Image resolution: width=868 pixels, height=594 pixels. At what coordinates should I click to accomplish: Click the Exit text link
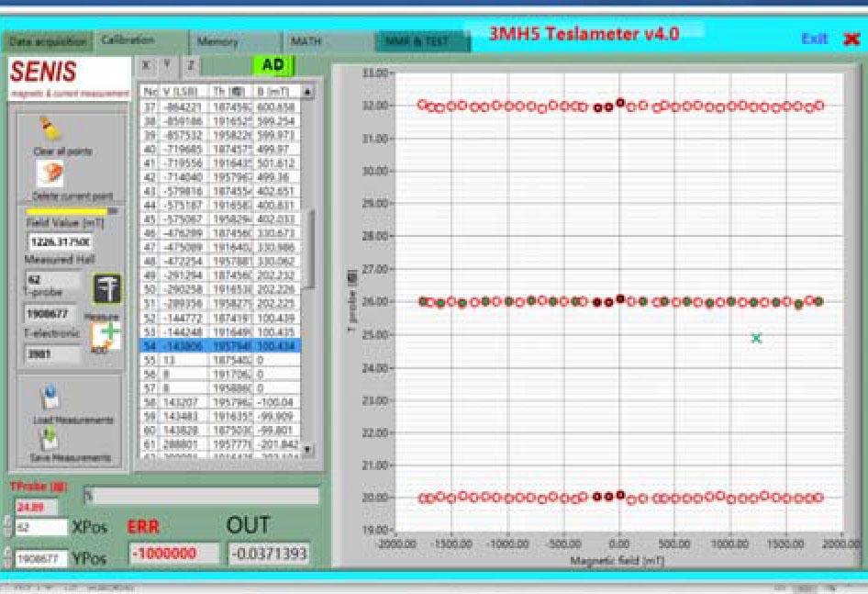pos(813,39)
